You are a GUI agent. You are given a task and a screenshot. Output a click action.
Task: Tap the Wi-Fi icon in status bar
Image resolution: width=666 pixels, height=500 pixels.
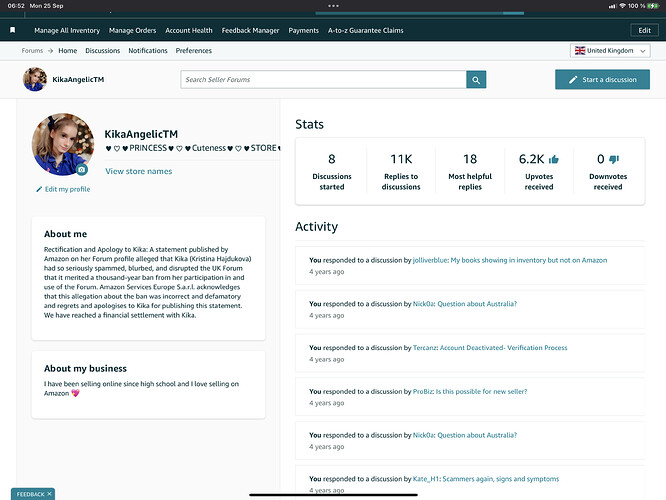(622, 6)
